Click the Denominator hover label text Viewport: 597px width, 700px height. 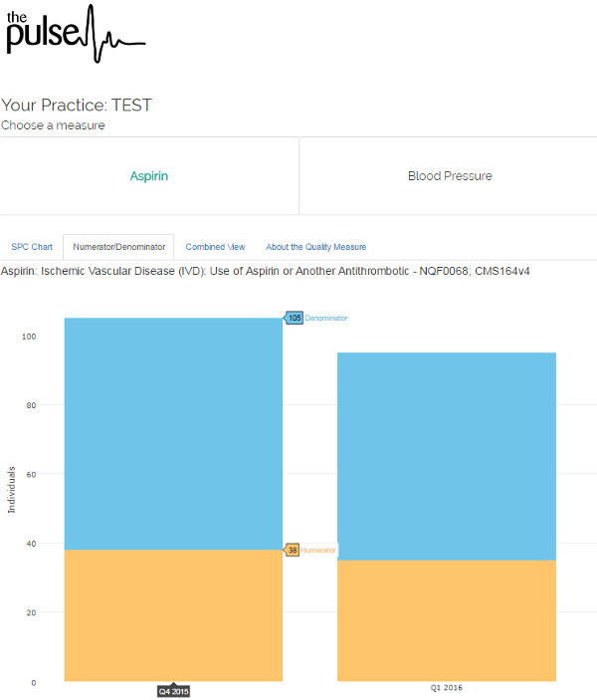(326, 318)
